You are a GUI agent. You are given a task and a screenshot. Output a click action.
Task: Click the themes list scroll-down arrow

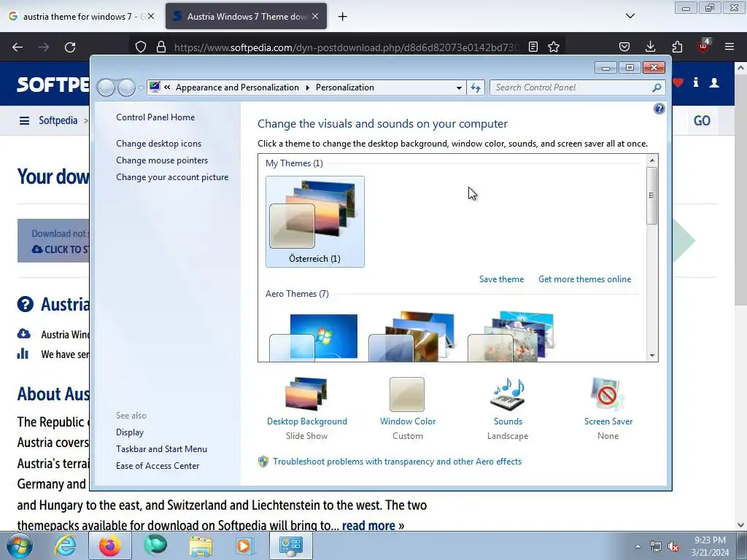(652, 356)
